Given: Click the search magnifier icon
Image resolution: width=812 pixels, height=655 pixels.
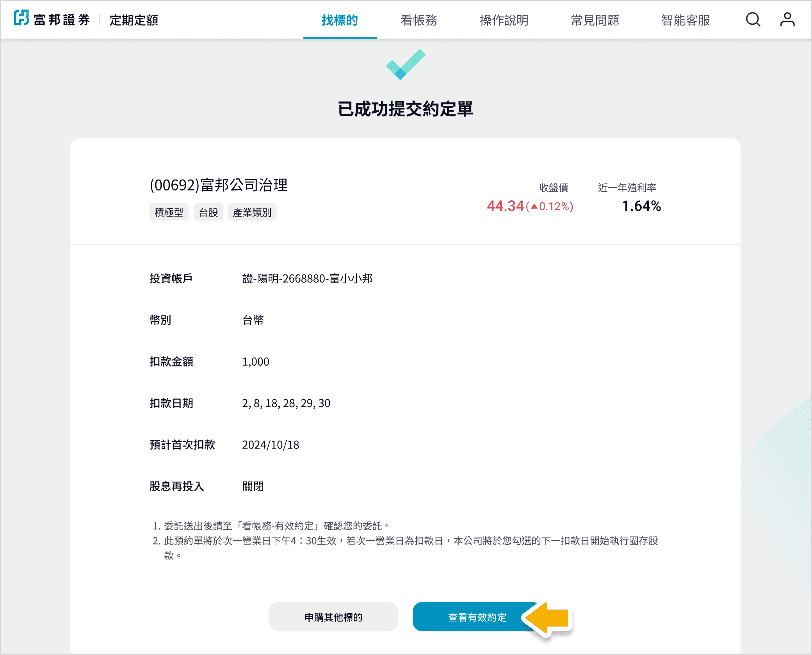Looking at the screenshot, I should (x=753, y=20).
